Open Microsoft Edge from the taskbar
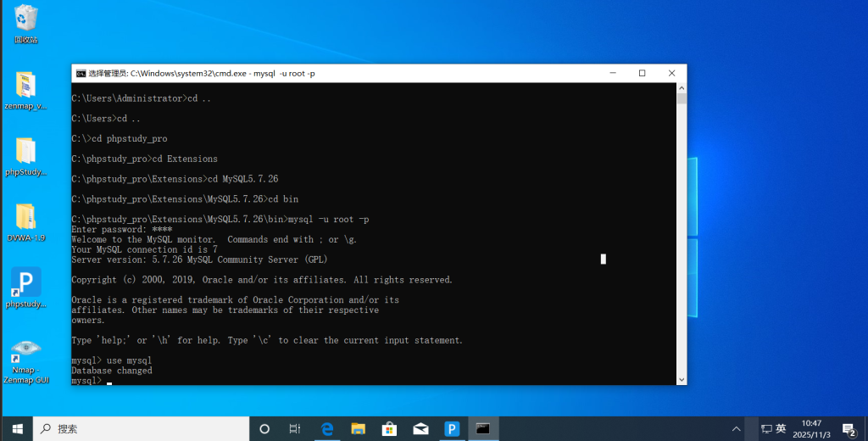Image resolution: width=868 pixels, height=441 pixels. [326, 428]
